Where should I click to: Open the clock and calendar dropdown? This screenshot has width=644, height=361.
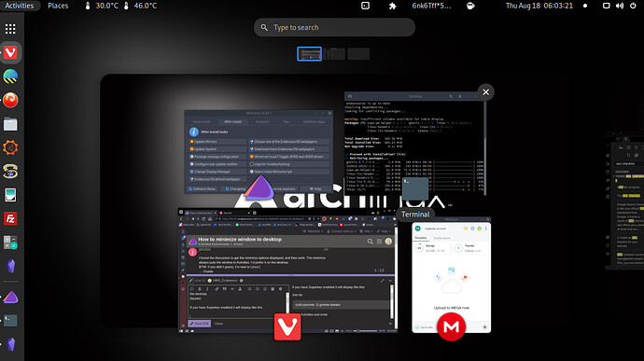539,6
